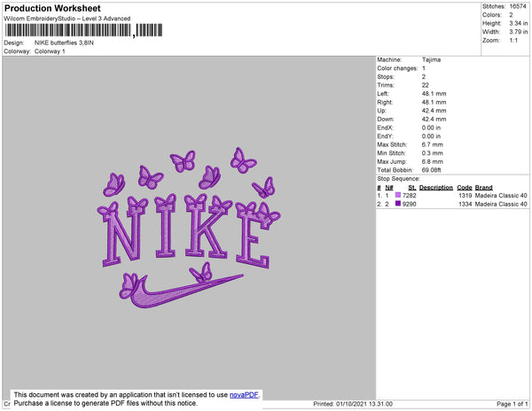Click the Height value 3.34 in
Image resolution: width=532 pixels, height=411 pixels.
[518, 23]
